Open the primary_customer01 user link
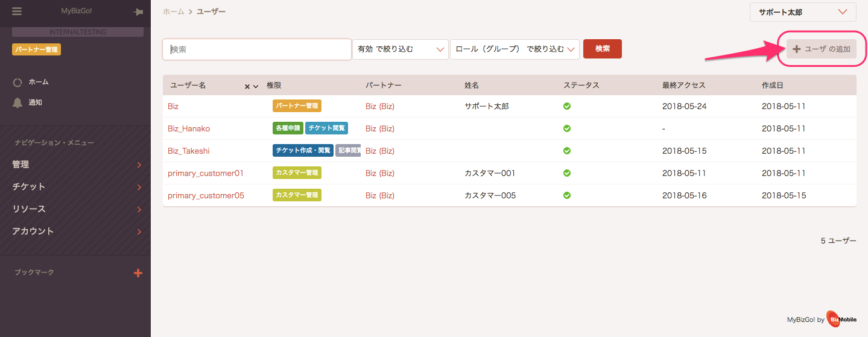This screenshot has width=868, height=337. (x=206, y=173)
